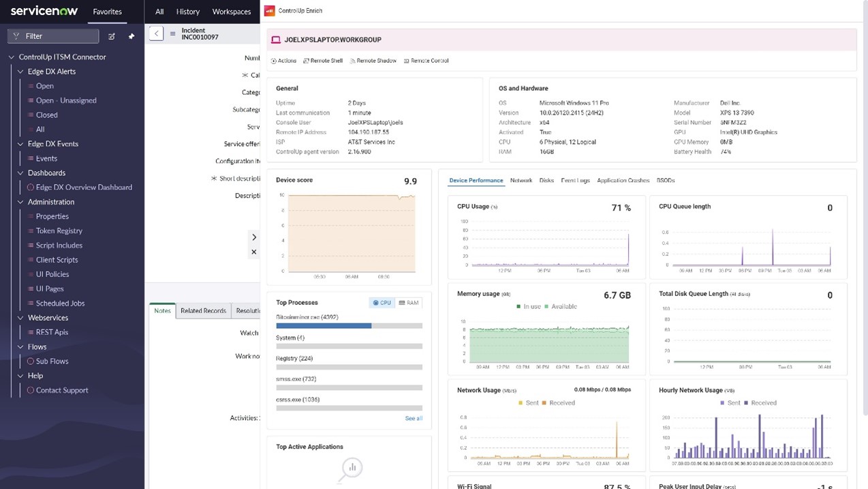868x489 pixels.
Task: Click the list icon beside Scheduled Jobs
Action: 30,303
